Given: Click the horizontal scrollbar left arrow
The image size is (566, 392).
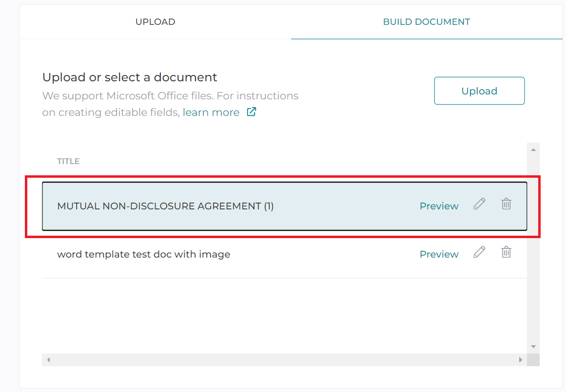Looking at the screenshot, I should pos(48,359).
